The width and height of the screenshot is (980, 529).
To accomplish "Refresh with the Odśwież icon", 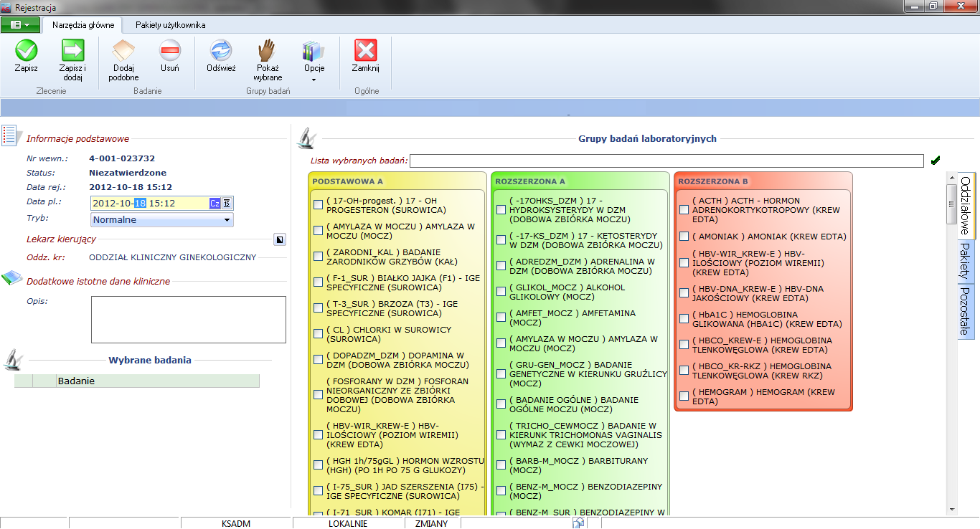I will (x=221, y=51).
